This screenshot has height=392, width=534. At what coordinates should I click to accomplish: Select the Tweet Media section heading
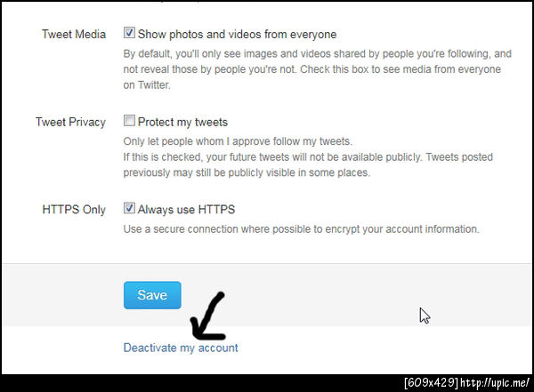coord(74,34)
